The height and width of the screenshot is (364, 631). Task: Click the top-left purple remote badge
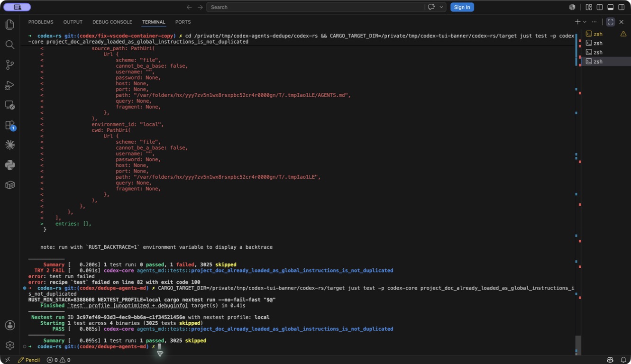[x=17, y=7]
